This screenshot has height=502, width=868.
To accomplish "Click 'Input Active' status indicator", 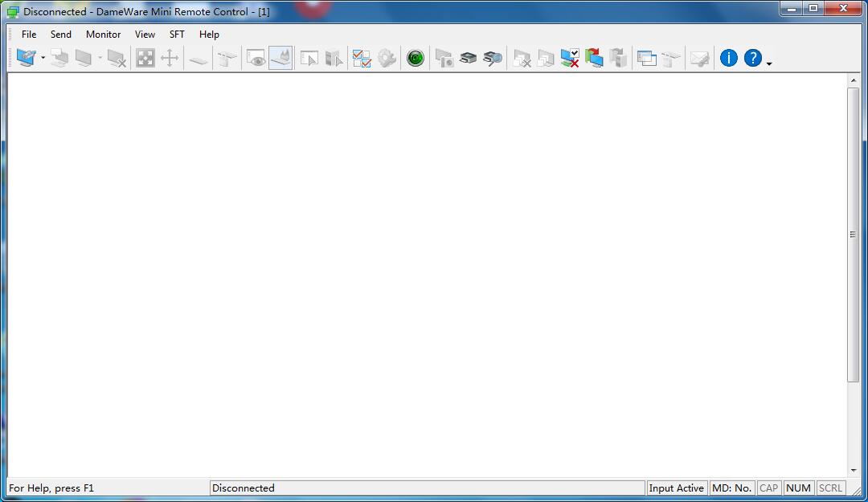I will click(x=677, y=488).
